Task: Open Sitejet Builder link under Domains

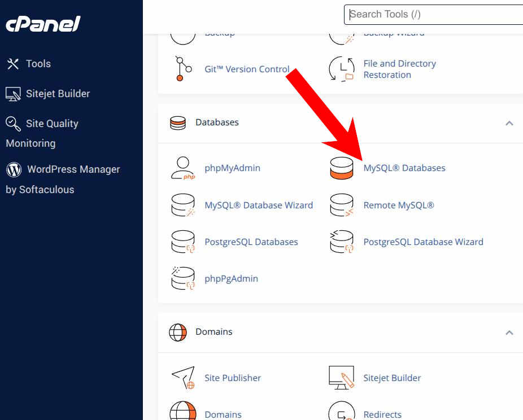Action: pyautogui.click(x=392, y=378)
